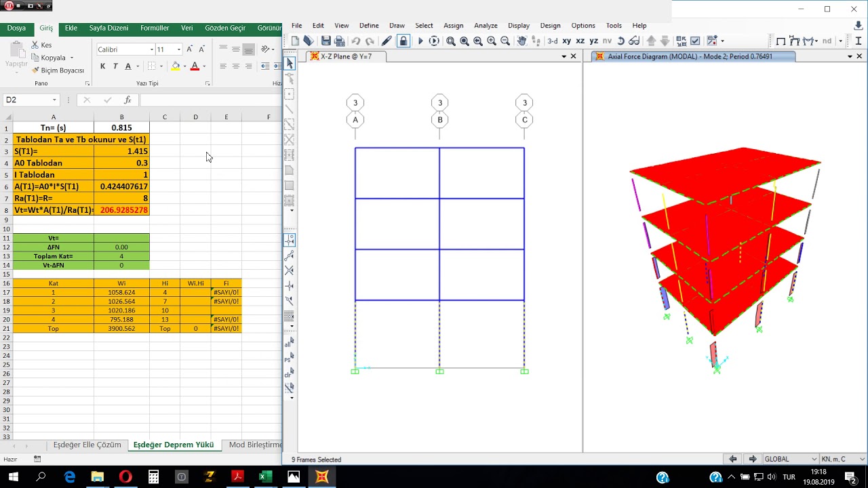Toggle underline (A) formatting in Excel
This screenshot has width=868, height=488.
point(127,66)
